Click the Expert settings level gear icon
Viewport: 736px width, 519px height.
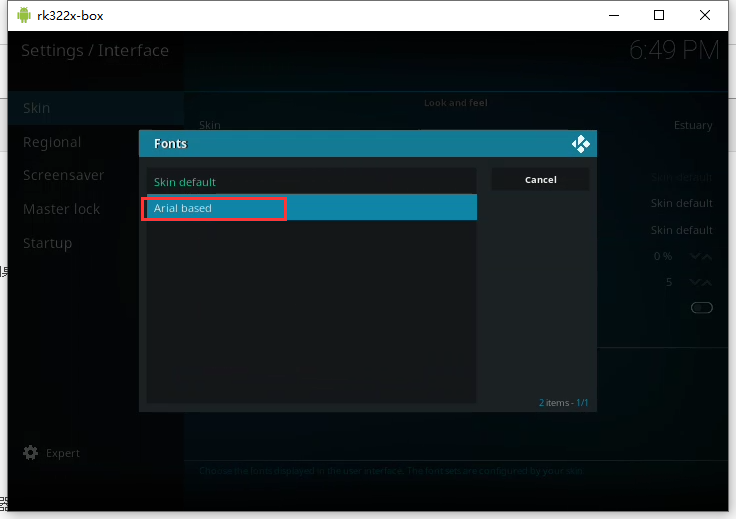[x=31, y=453]
